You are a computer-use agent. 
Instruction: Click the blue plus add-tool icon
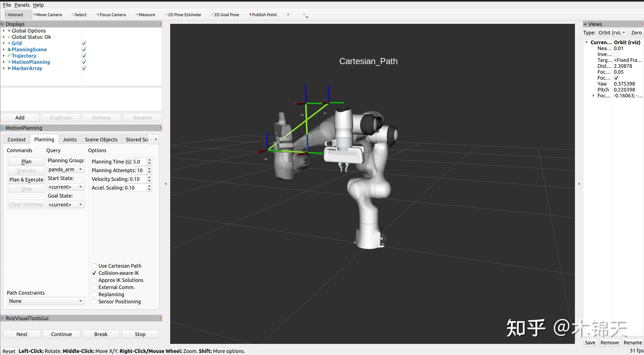tap(288, 14)
